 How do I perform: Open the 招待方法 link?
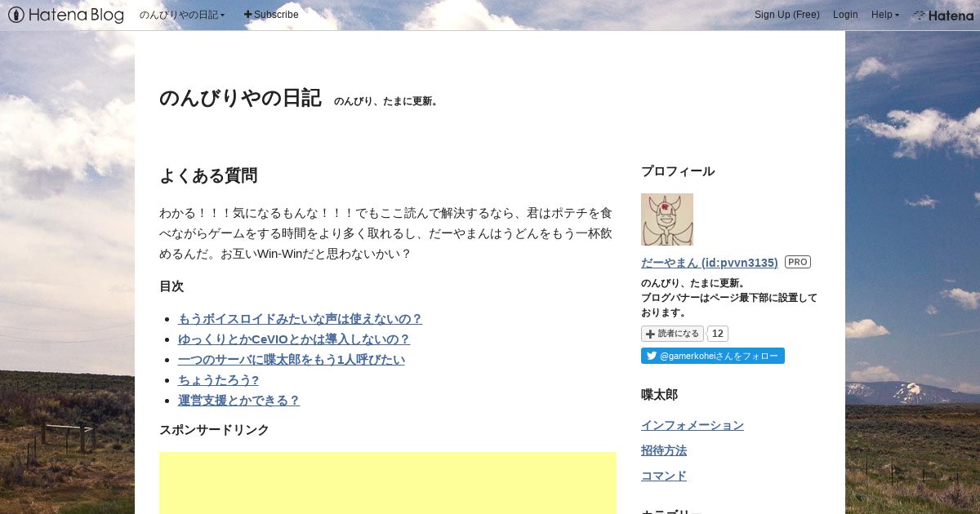(x=664, y=450)
